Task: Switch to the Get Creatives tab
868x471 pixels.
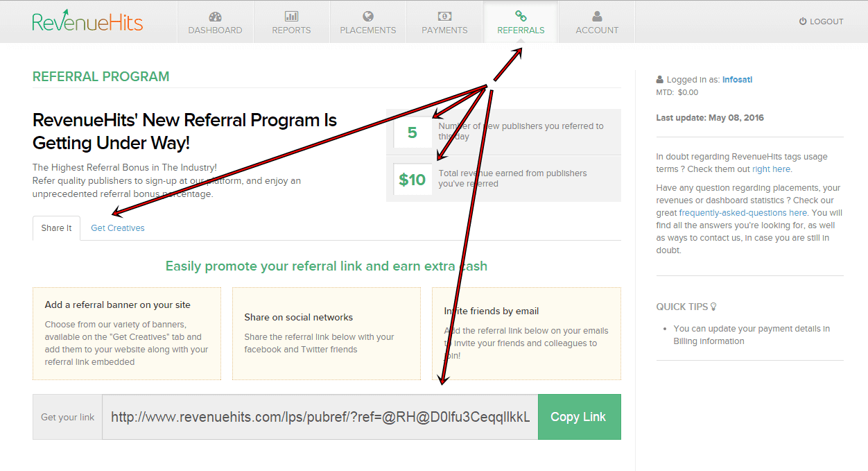Action: tap(118, 228)
